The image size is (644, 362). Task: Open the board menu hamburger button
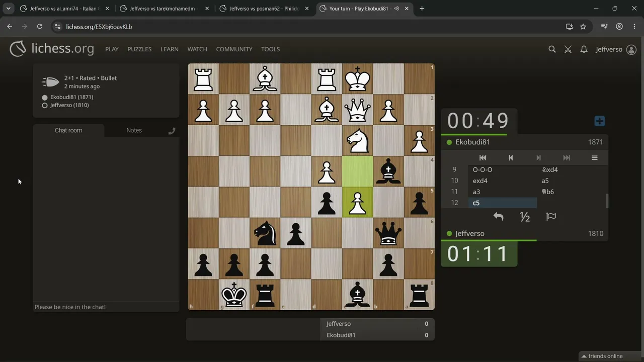click(x=594, y=158)
